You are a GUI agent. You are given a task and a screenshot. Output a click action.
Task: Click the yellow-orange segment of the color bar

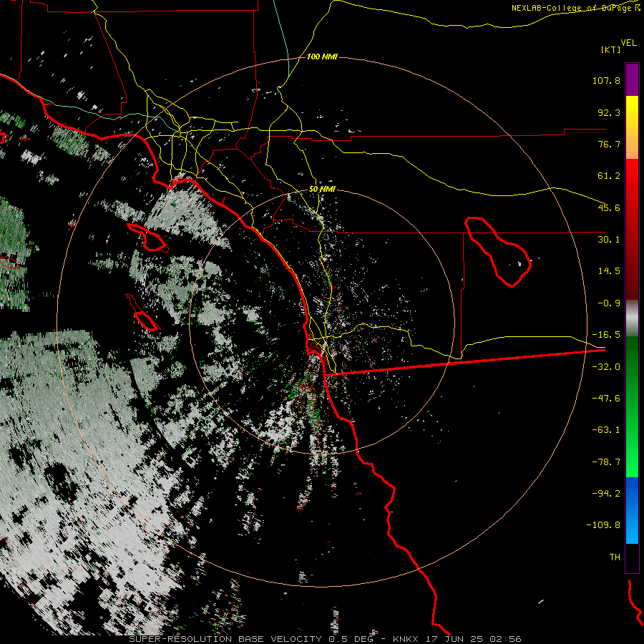click(632, 127)
